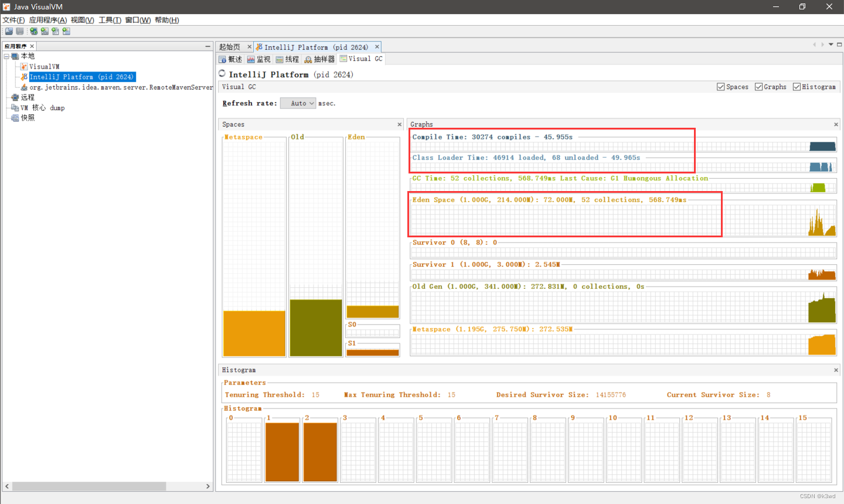Minimize the 应用程序 side panel
Screen dimensions: 844x504
click(x=207, y=46)
